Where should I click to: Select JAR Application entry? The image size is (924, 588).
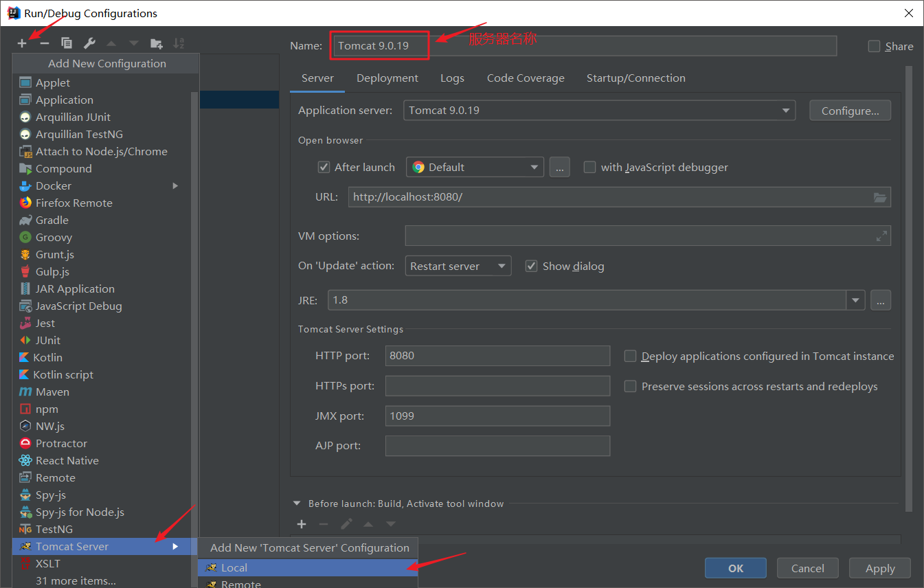coord(101,289)
